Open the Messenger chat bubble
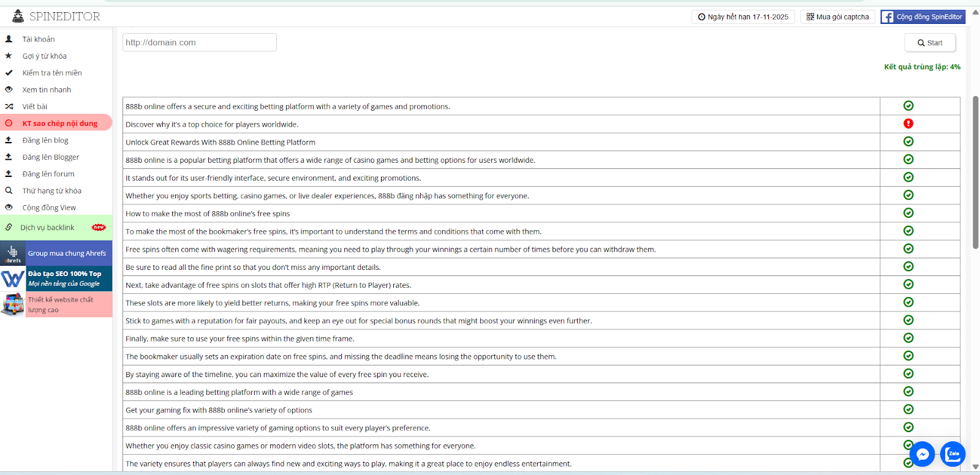This screenshot has height=475, width=980. tap(922, 454)
